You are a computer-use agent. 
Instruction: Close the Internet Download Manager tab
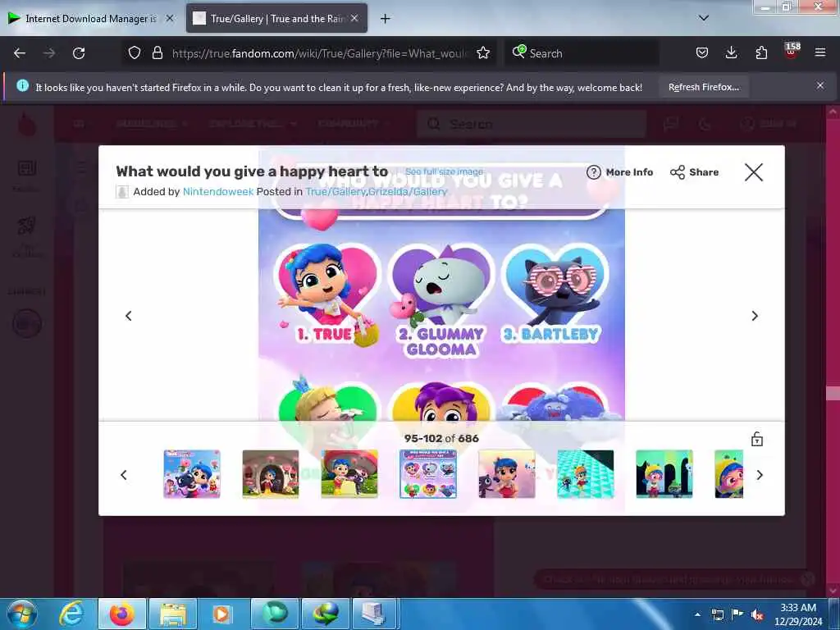pyautogui.click(x=170, y=18)
